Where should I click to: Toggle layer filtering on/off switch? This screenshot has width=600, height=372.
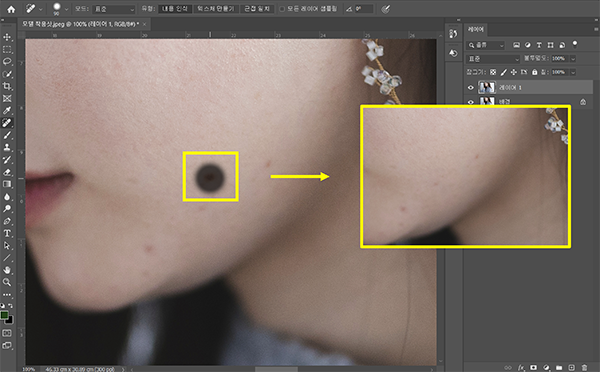click(x=575, y=44)
